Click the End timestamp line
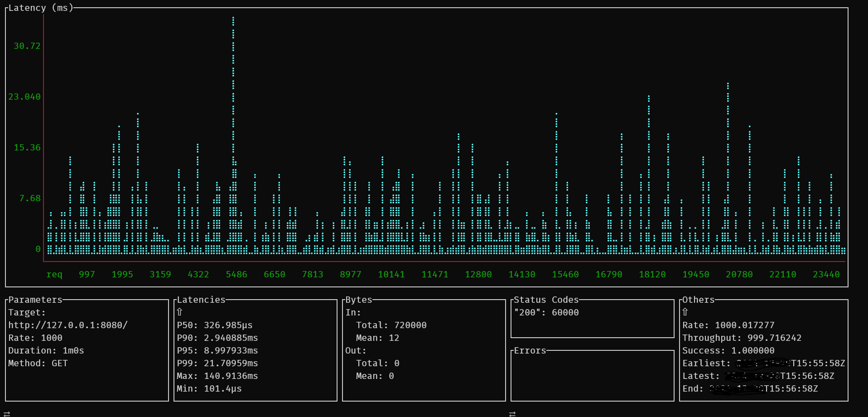This screenshot has height=417, width=868. click(x=750, y=388)
